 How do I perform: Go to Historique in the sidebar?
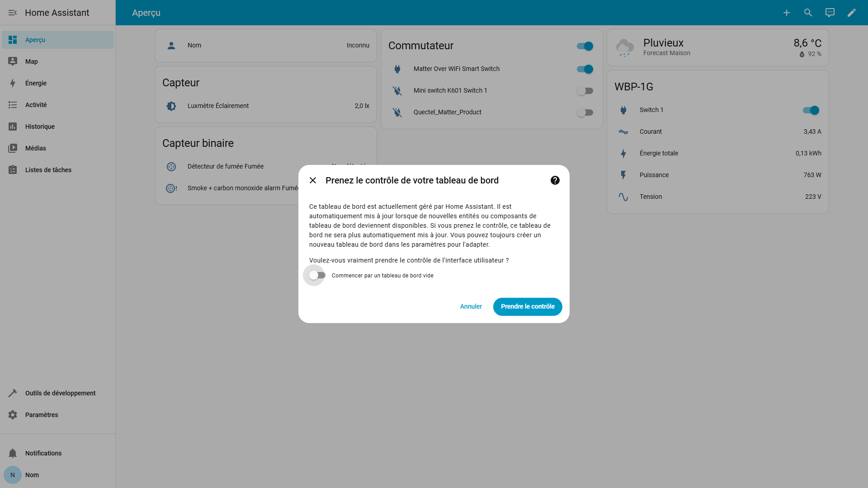click(40, 127)
